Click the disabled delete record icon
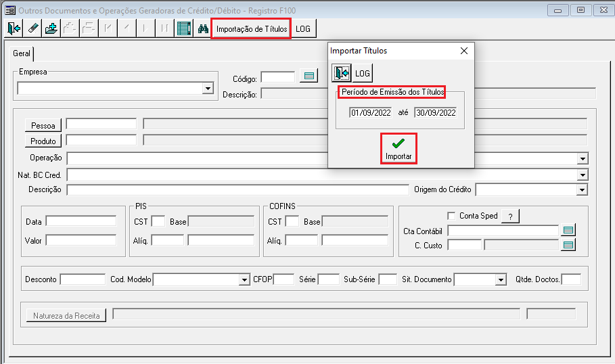This screenshot has width=615, height=364. point(89,28)
